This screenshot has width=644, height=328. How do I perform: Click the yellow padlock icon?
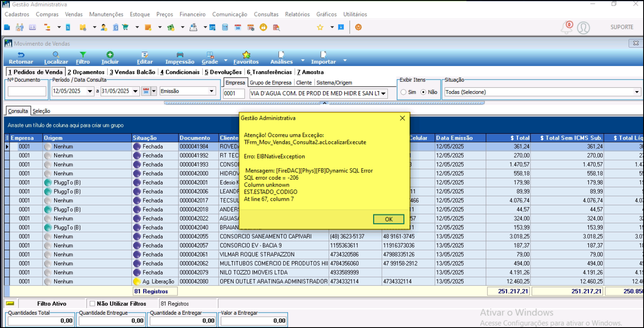tap(263, 27)
